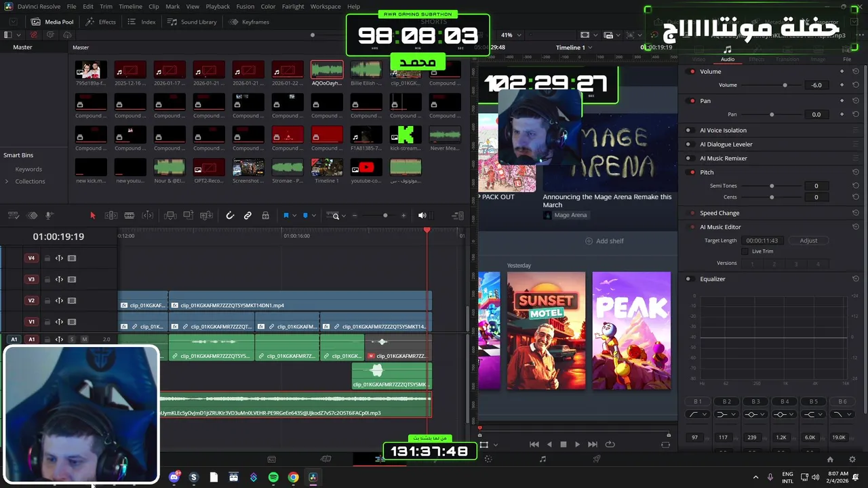This screenshot has width=868, height=488.
Task: Toggle loop playback icon
Action: [x=610, y=445]
